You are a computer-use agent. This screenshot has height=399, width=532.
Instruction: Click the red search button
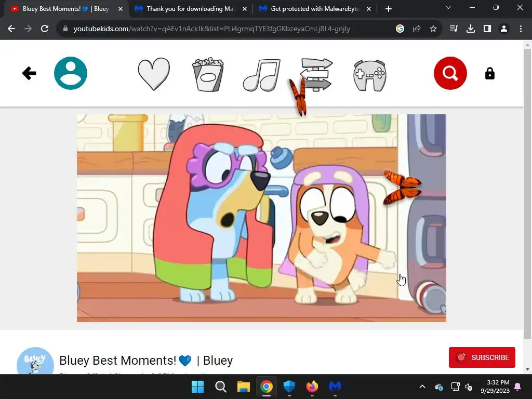(450, 73)
